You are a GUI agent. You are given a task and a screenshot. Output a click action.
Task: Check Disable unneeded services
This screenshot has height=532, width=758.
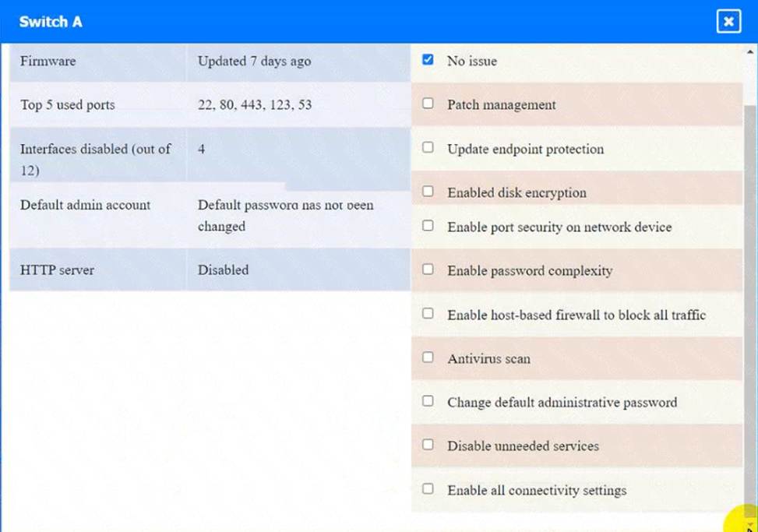click(x=428, y=445)
